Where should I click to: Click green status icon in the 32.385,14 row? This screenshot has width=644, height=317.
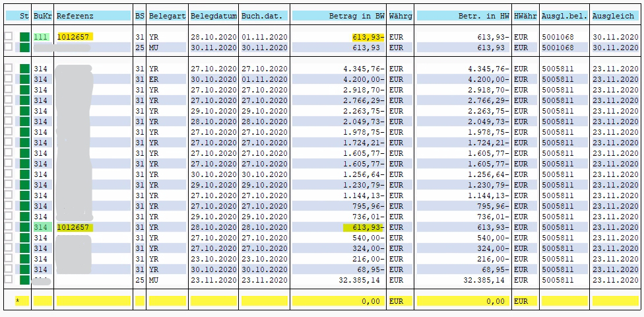click(25, 280)
